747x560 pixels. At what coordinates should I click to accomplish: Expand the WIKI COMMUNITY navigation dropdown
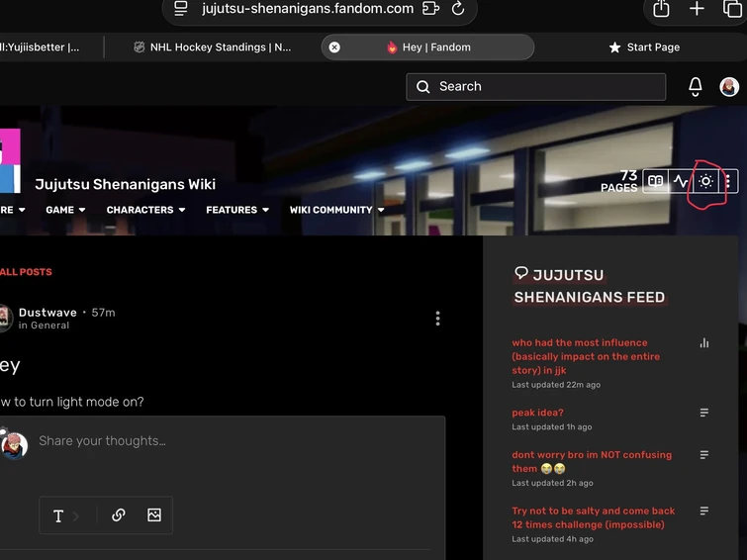(336, 210)
